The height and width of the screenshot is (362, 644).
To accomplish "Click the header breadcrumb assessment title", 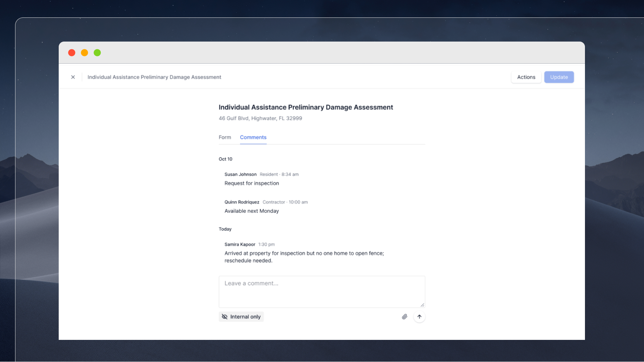I will (x=154, y=77).
